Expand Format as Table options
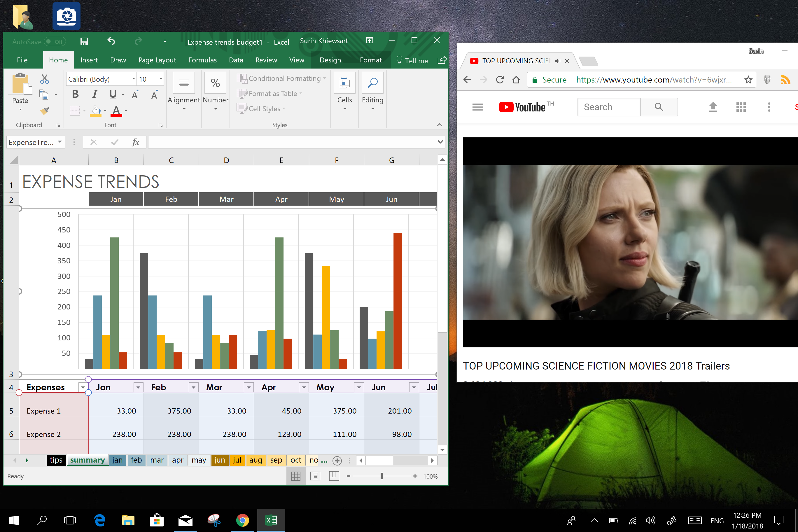 [269, 94]
